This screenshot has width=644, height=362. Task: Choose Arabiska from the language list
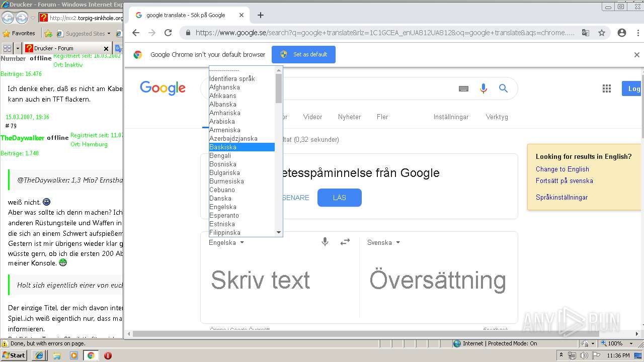(242, 121)
